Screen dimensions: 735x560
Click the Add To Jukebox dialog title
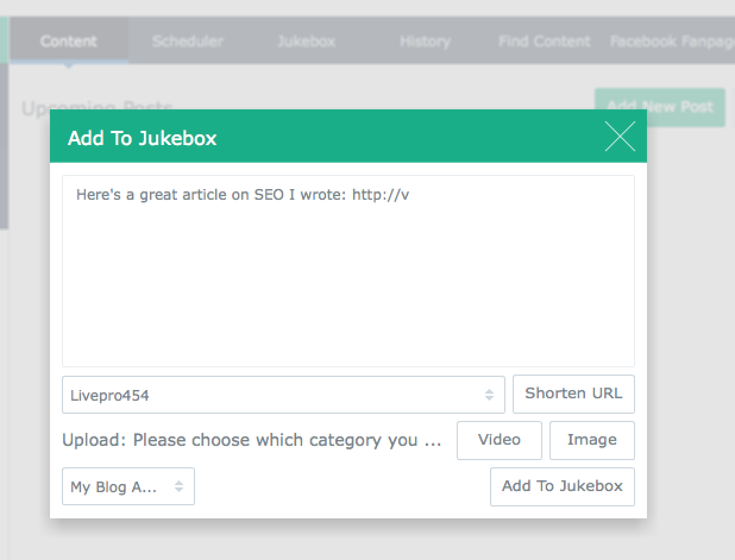point(142,138)
